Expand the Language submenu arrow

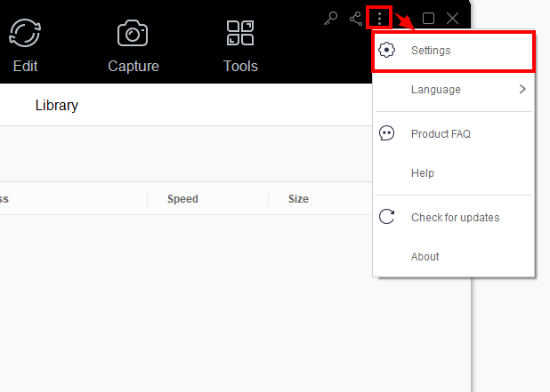coord(522,89)
